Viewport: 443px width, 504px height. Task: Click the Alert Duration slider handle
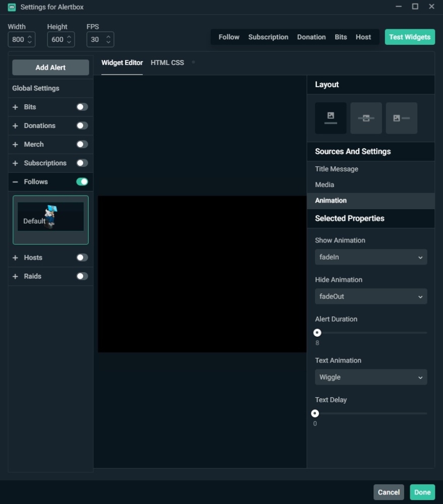317,333
